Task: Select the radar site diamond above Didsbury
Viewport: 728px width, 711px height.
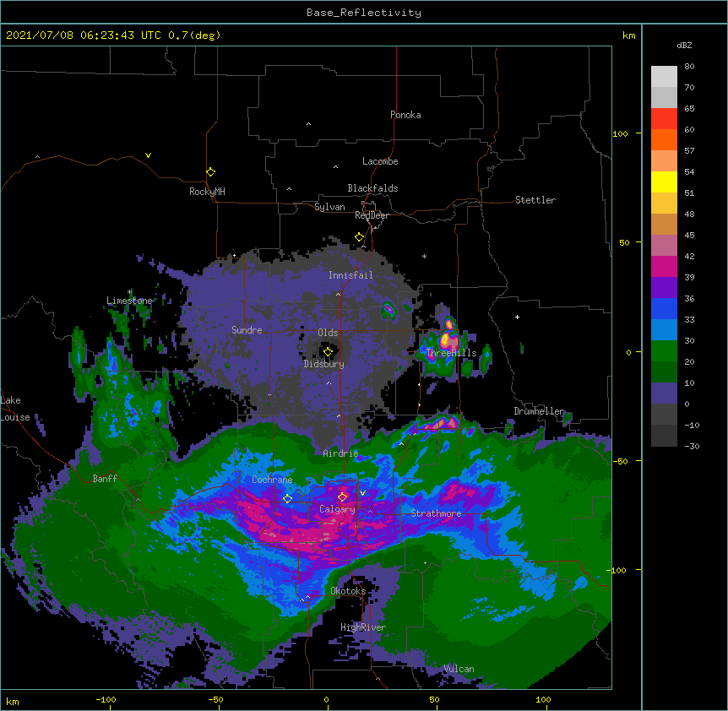Action: (328, 352)
